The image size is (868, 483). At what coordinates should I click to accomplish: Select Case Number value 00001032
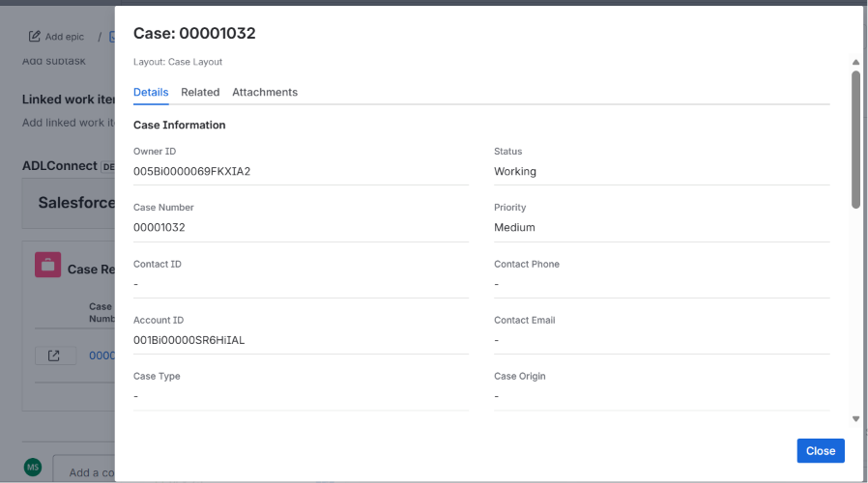tap(159, 227)
